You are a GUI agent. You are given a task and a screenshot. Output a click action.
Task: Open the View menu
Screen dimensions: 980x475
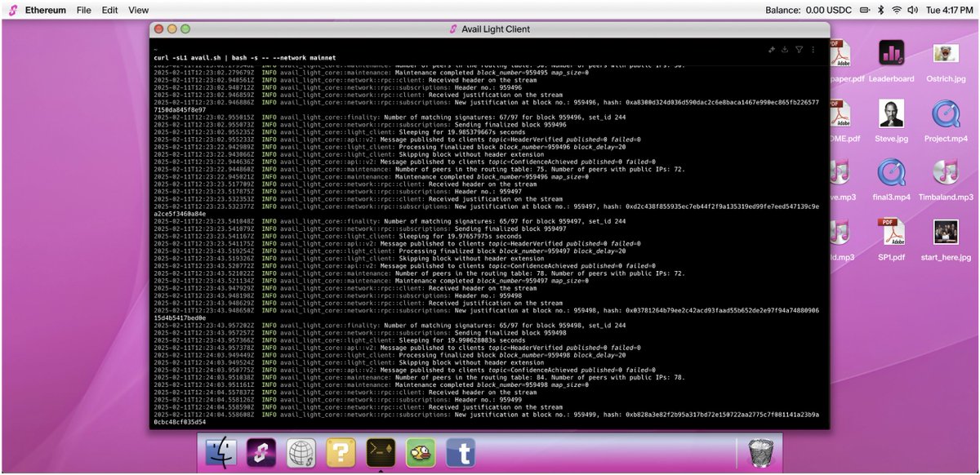[138, 10]
